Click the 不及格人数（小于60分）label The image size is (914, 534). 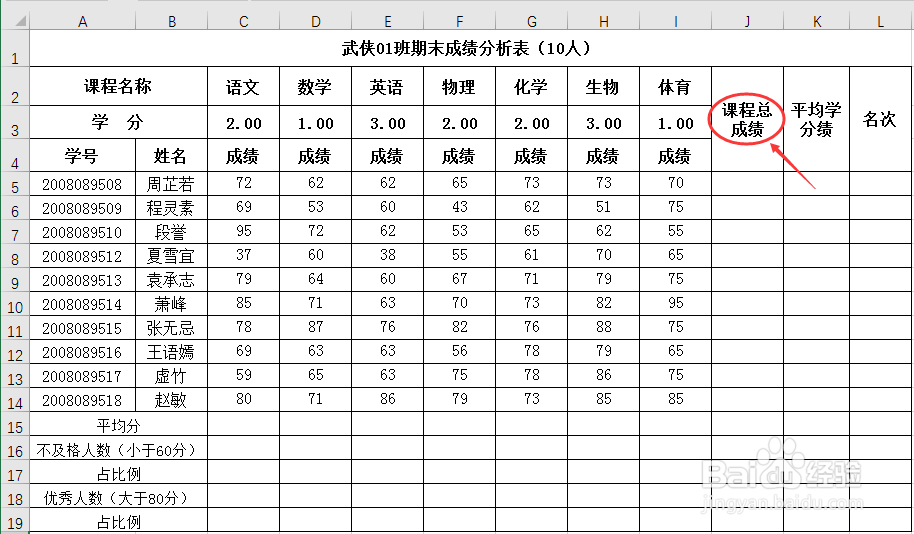pyautogui.click(x=118, y=448)
